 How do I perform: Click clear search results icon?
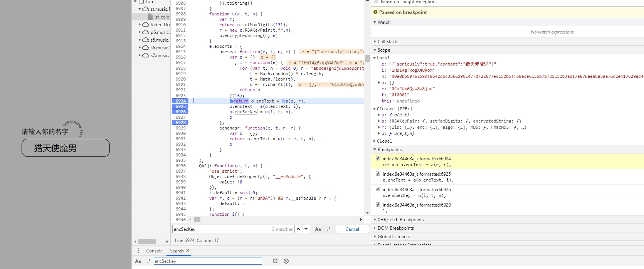pos(286,261)
